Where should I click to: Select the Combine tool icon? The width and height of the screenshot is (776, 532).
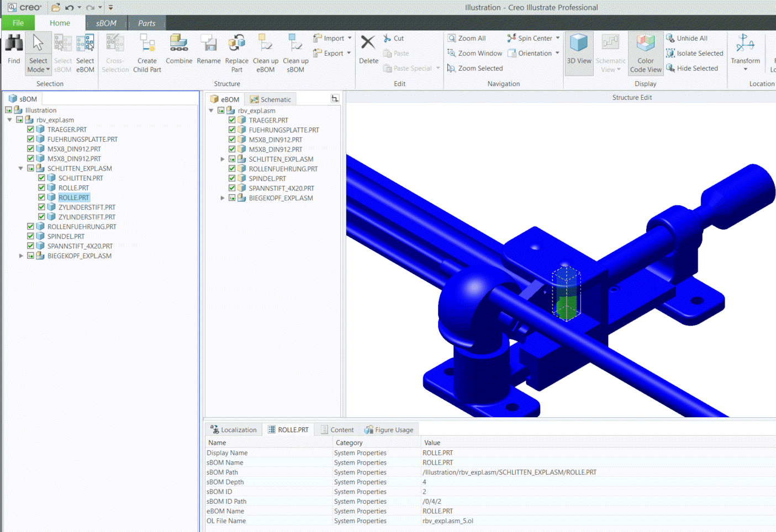coord(178,44)
